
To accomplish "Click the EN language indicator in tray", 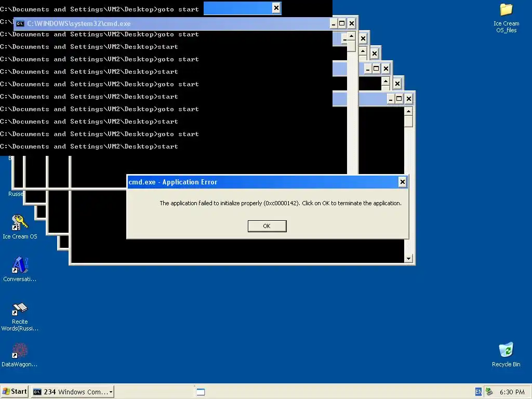I will tap(478, 392).
